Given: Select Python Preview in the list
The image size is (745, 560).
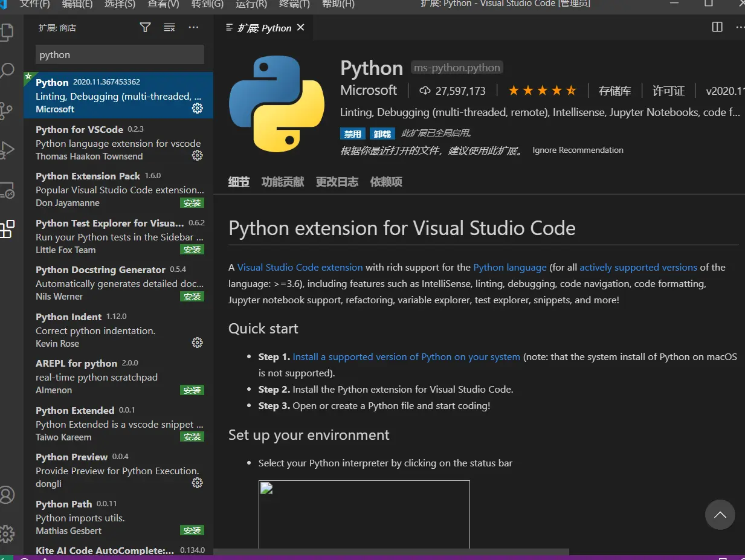Looking at the screenshot, I should 118,470.
